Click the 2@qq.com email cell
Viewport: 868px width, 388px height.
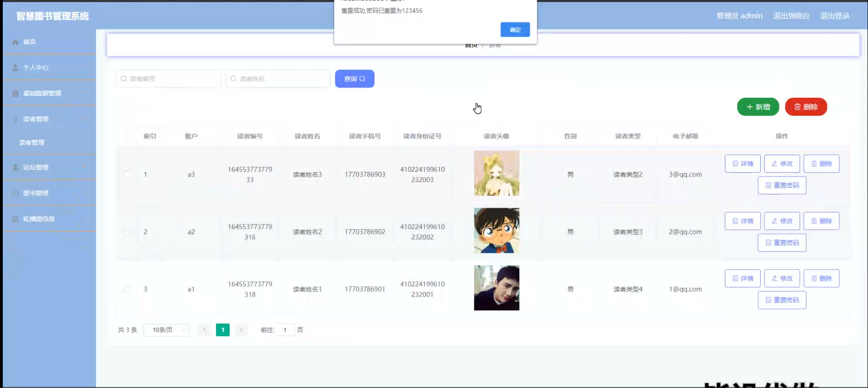tap(685, 232)
